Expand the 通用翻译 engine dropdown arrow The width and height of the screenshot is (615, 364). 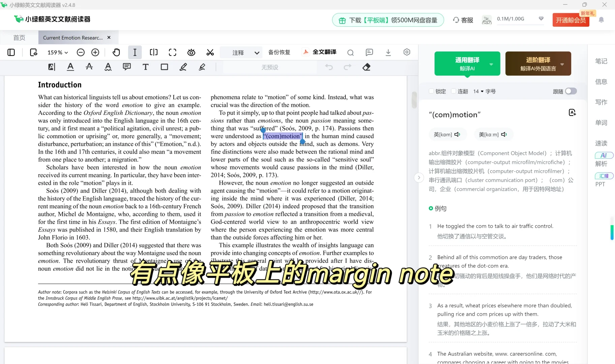[491, 64]
